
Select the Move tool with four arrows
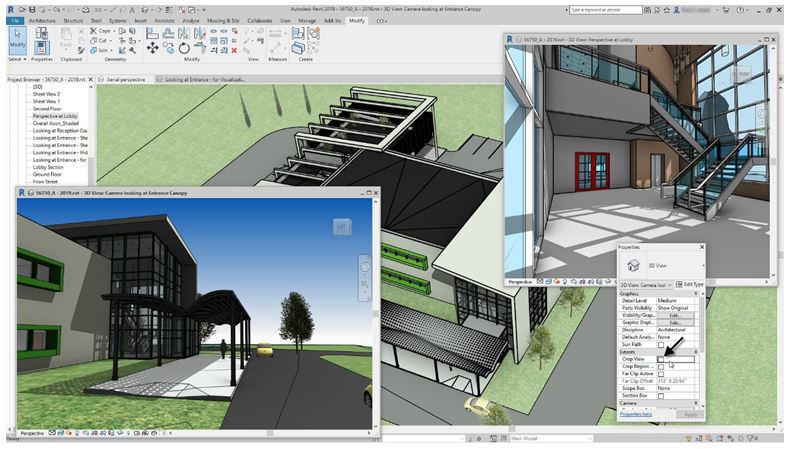pyautogui.click(x=152, y=48)
